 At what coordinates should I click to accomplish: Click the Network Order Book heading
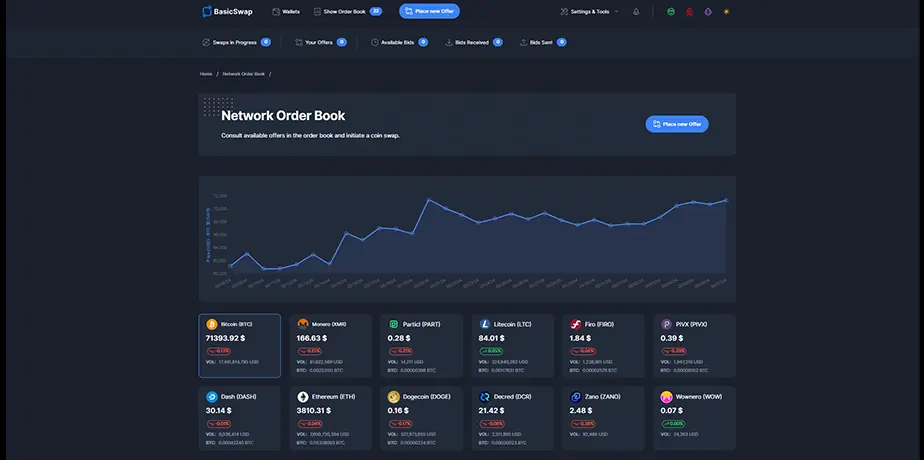283,116
